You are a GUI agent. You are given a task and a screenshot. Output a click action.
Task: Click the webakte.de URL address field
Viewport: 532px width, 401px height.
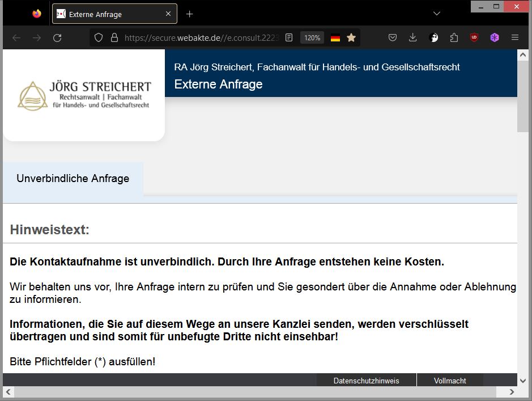[201, 37]
